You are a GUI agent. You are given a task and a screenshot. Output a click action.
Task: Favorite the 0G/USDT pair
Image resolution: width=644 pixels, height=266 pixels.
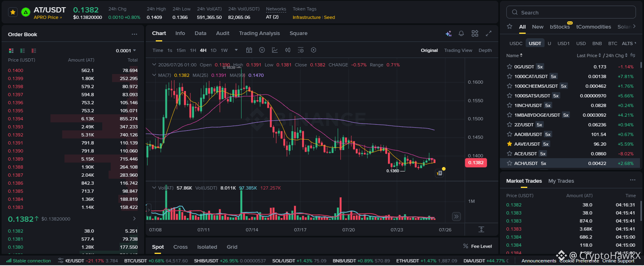coord(510,67)
